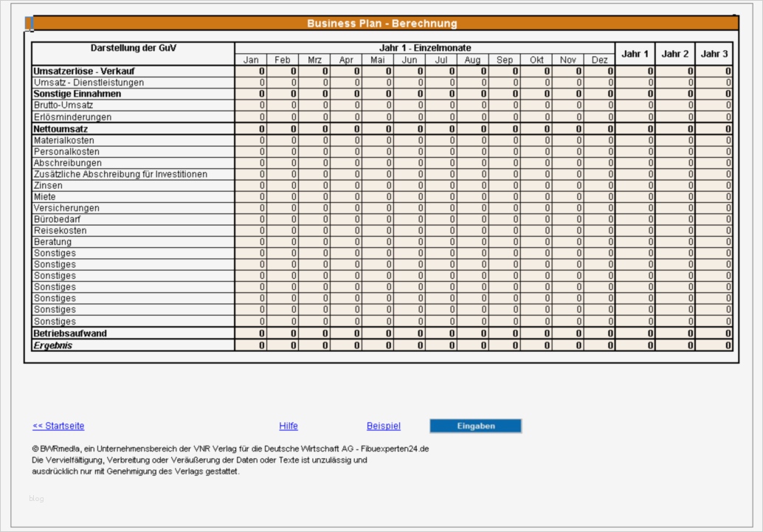Click the Jul column header
Screen dimensions: 763x532
coord(441,59)
